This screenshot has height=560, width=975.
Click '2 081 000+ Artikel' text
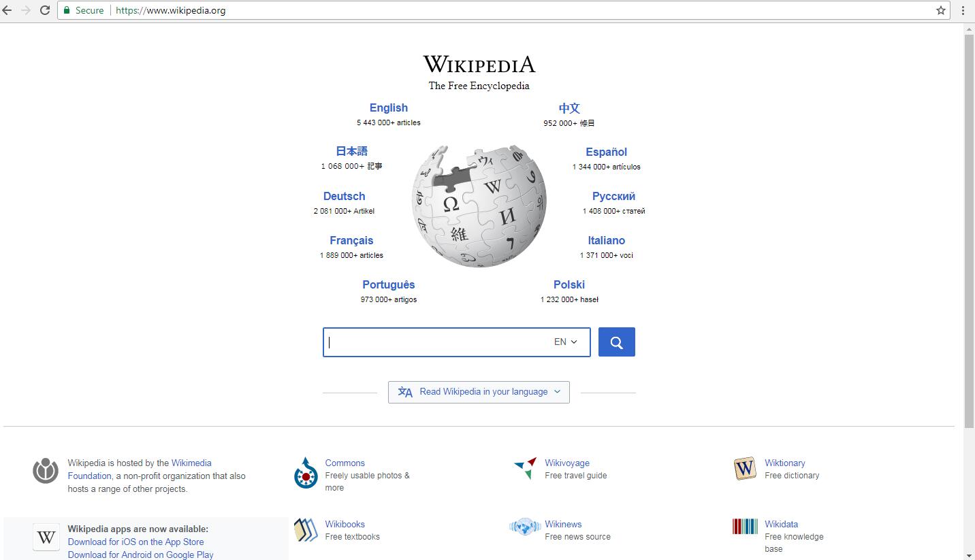click(x=344, y=211)
